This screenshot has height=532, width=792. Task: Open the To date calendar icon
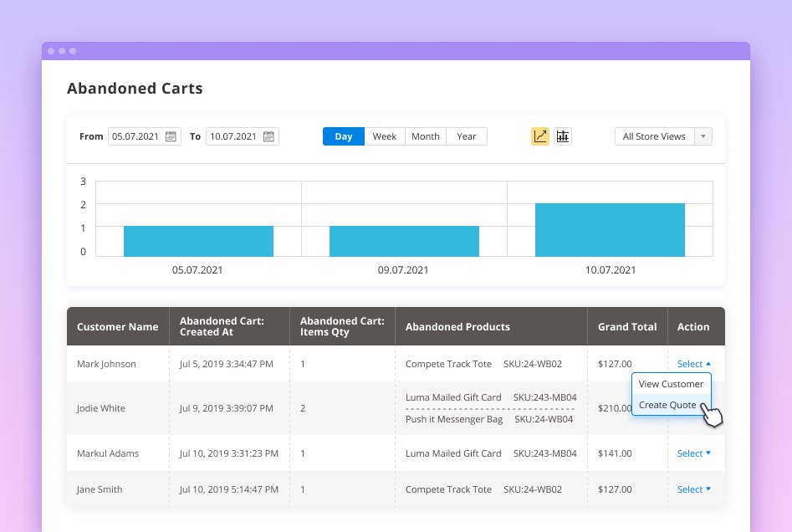pos(268,136)
